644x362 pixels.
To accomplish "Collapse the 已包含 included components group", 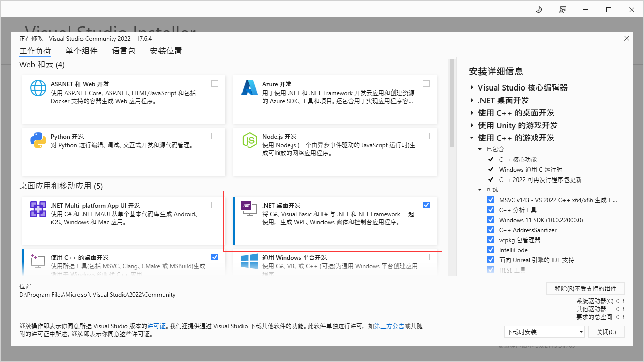I will click(x=480, y=149).
